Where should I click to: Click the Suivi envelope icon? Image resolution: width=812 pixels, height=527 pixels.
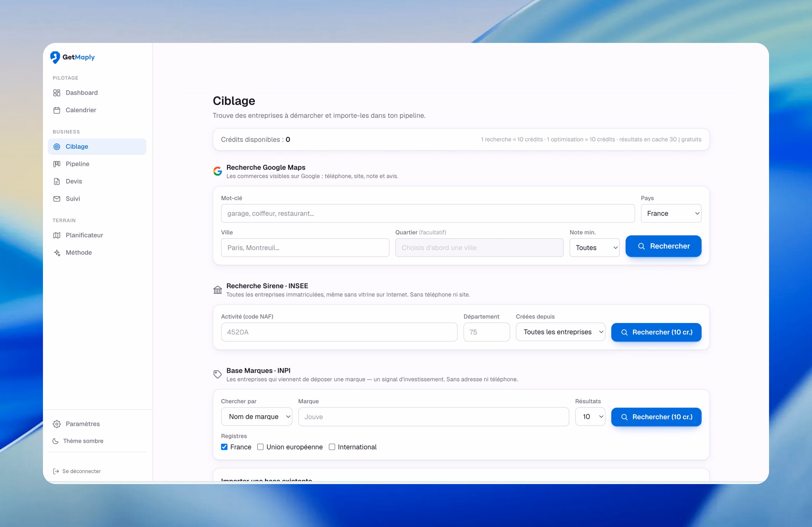pyautogui.click(x=57, y=199)
